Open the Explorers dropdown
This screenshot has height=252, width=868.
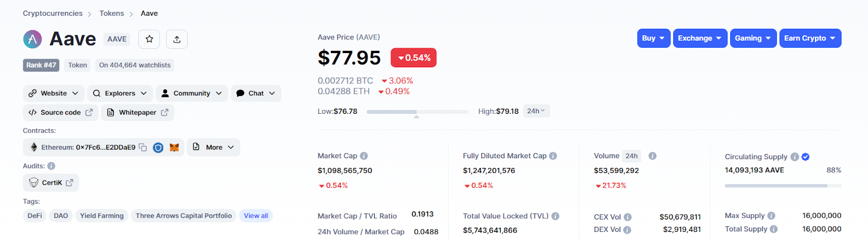(x=120, y=93)
